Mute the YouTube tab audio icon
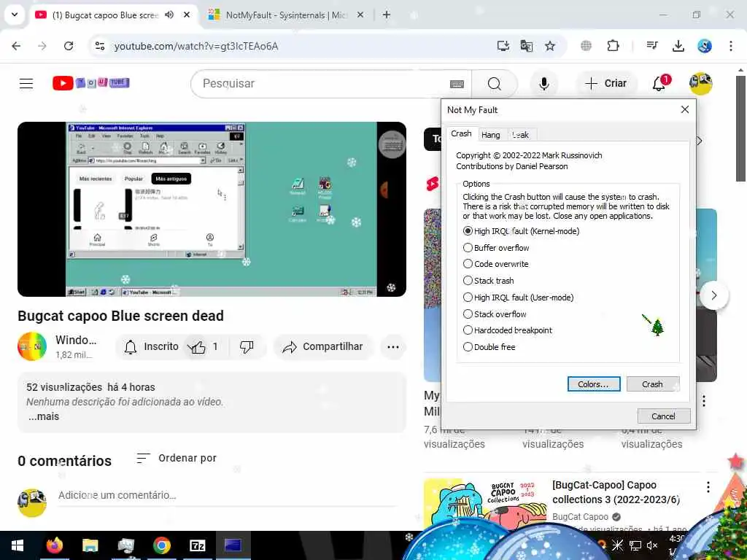 169,15
